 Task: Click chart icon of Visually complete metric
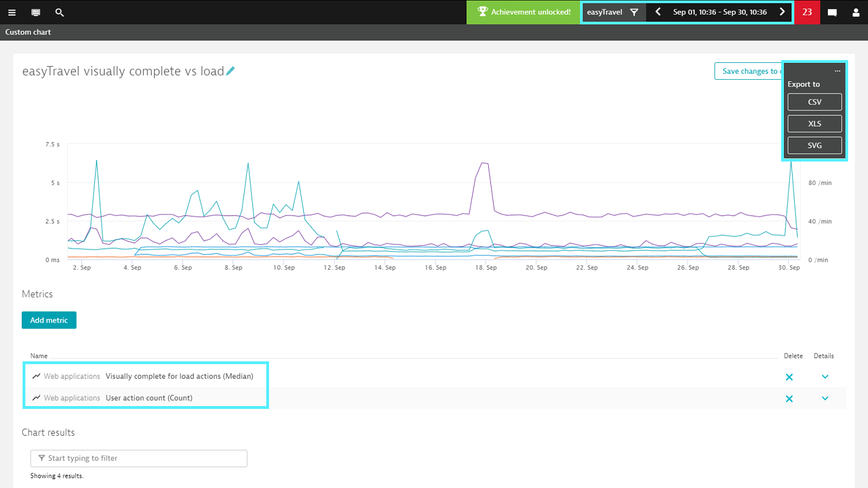click(36, 376)
